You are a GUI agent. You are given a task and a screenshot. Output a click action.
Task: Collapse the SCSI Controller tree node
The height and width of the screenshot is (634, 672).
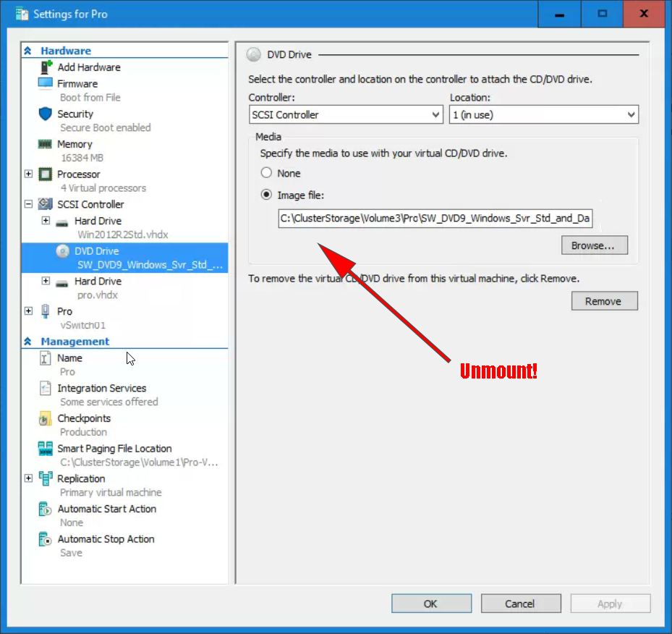[28, 204]
